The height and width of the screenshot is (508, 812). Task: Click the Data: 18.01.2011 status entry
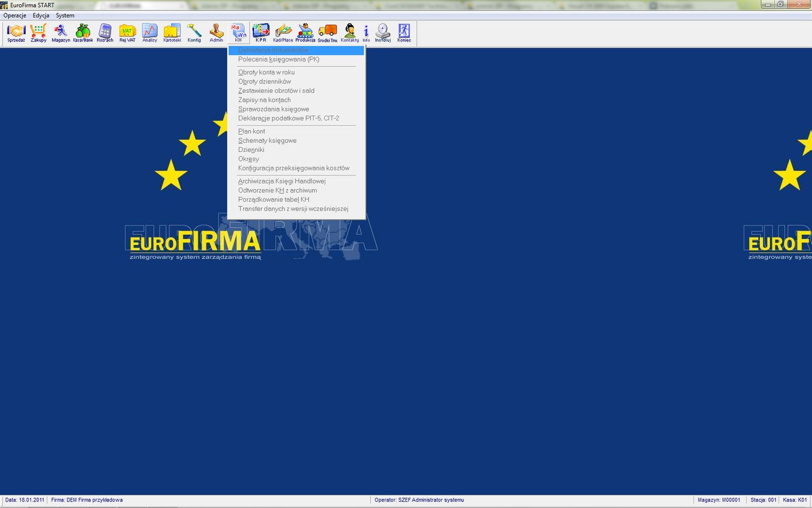tap(25, 500)
